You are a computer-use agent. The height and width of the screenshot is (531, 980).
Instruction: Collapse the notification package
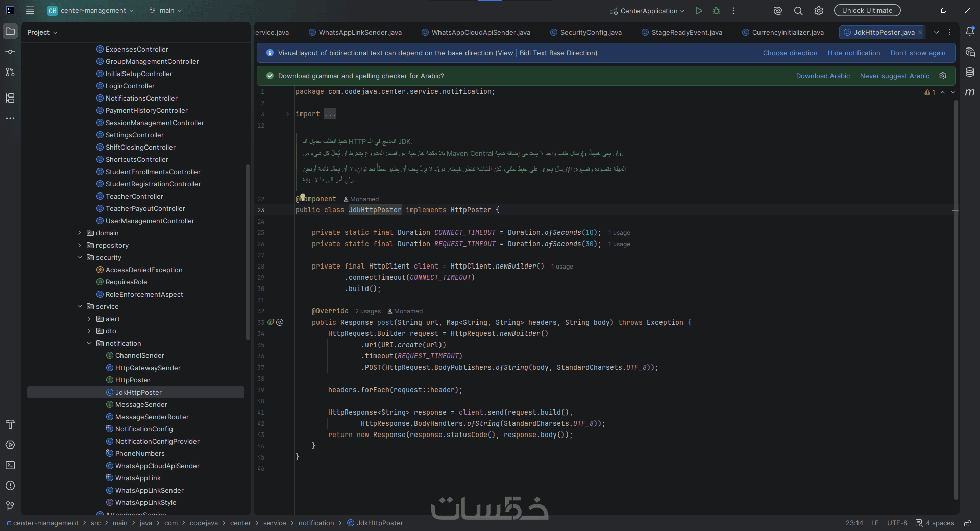click(89, 343)
